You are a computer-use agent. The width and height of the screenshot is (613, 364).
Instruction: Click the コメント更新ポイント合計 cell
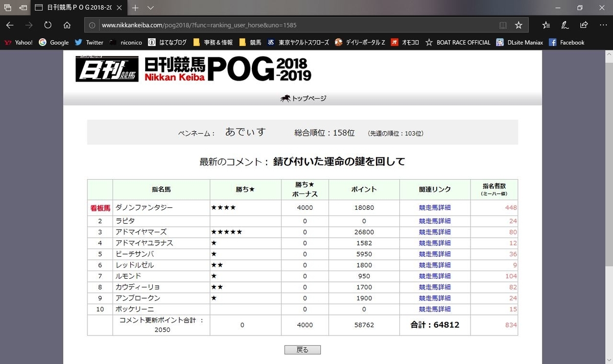(161, 325)
